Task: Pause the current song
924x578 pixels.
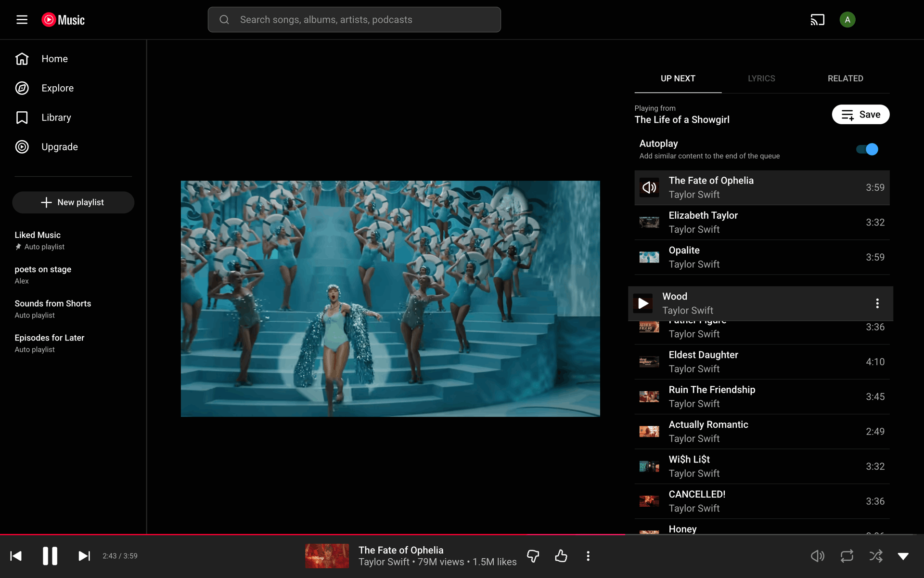Action: click(x=50, y=556)
